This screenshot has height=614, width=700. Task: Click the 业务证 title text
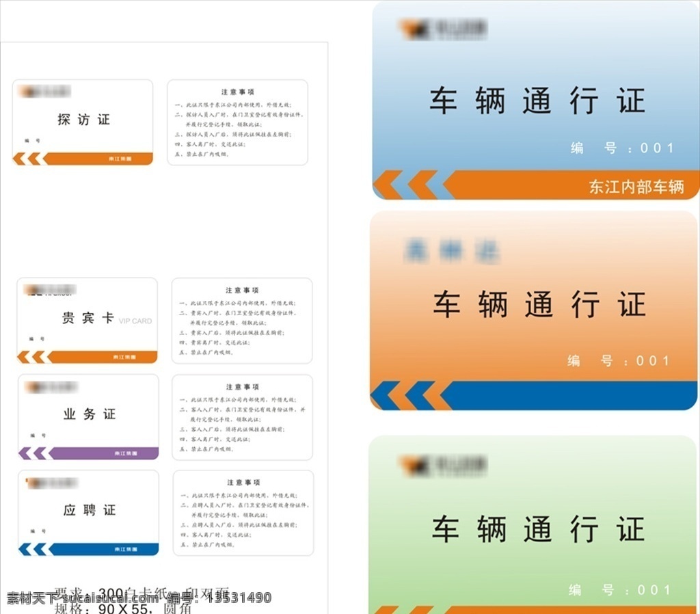90,414
